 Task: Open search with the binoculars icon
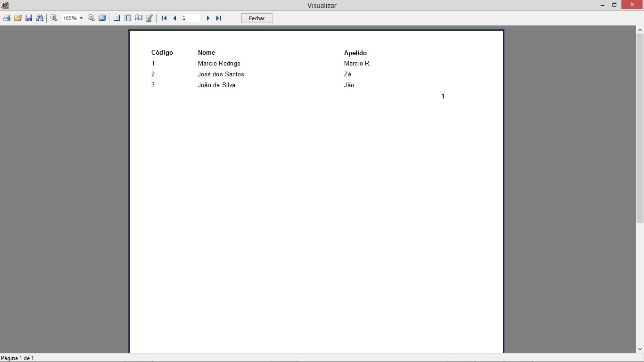40,18
